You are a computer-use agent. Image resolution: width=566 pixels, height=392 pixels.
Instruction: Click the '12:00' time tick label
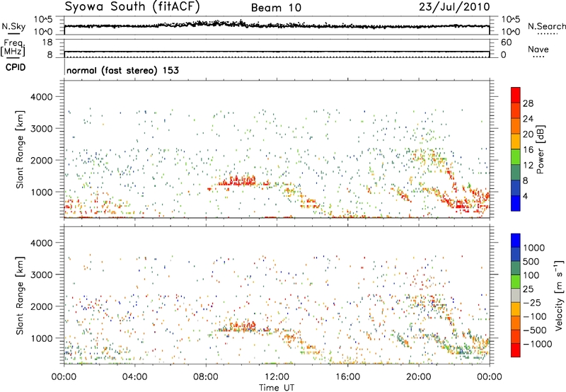(x=277, y=377)
